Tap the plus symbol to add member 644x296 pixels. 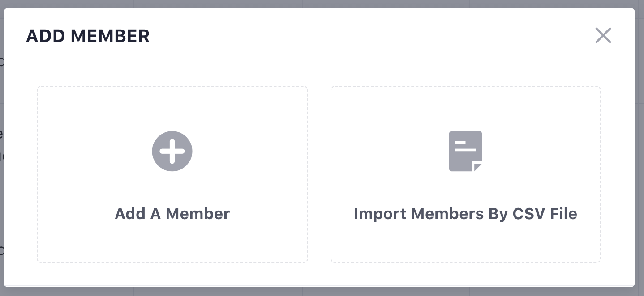coord(172,151)
